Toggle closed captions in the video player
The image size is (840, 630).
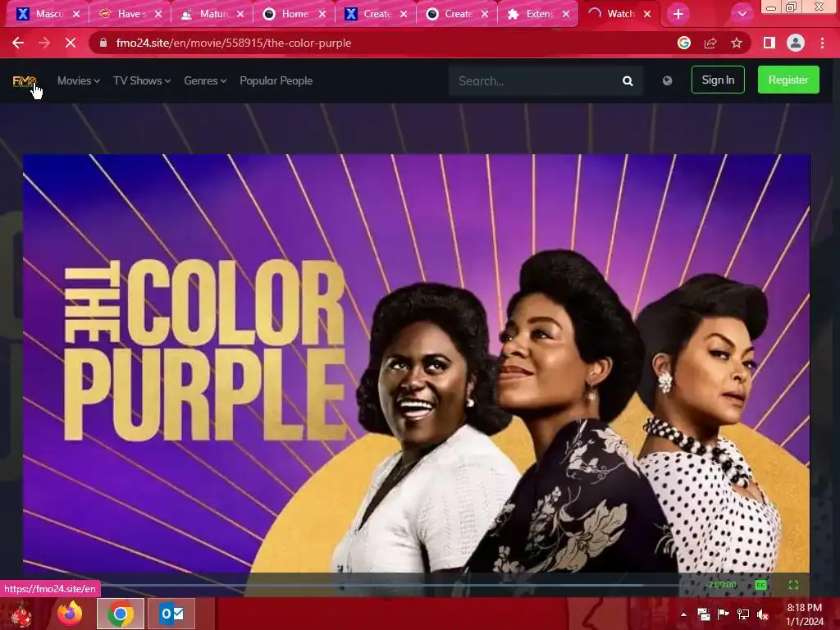(x=760, y=585)
